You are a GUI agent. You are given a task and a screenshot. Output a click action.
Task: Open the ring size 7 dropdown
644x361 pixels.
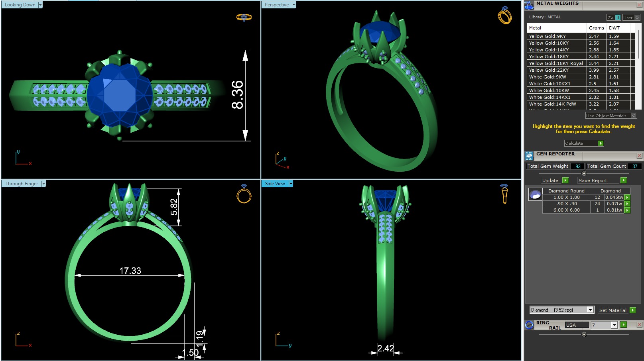(614, 325)
